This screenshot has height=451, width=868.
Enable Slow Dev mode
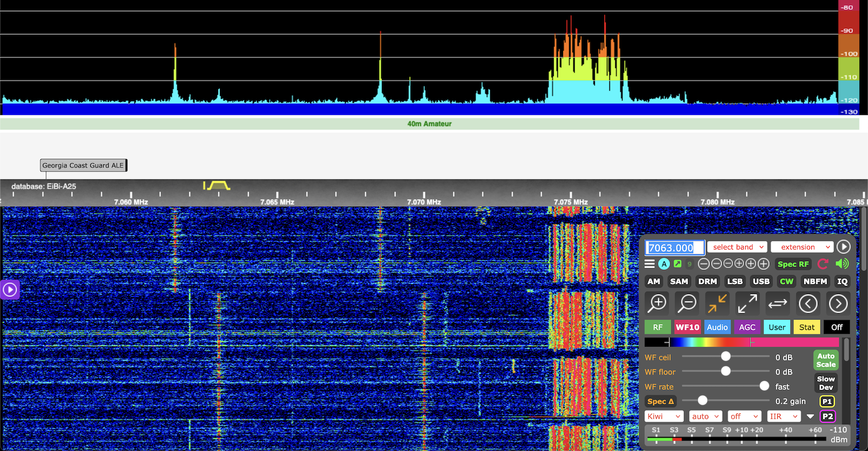click(826, 383)
